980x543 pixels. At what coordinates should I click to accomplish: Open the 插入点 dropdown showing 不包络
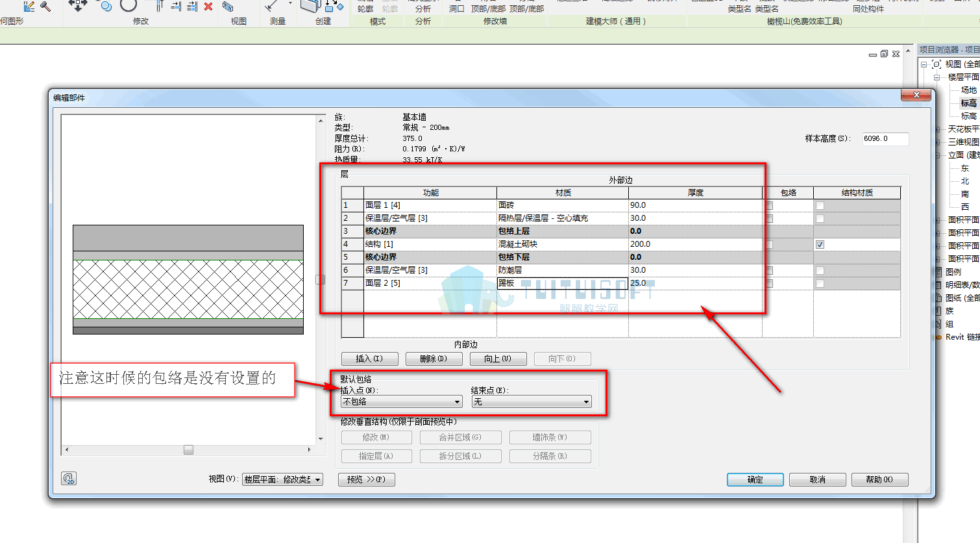point(402,402)
